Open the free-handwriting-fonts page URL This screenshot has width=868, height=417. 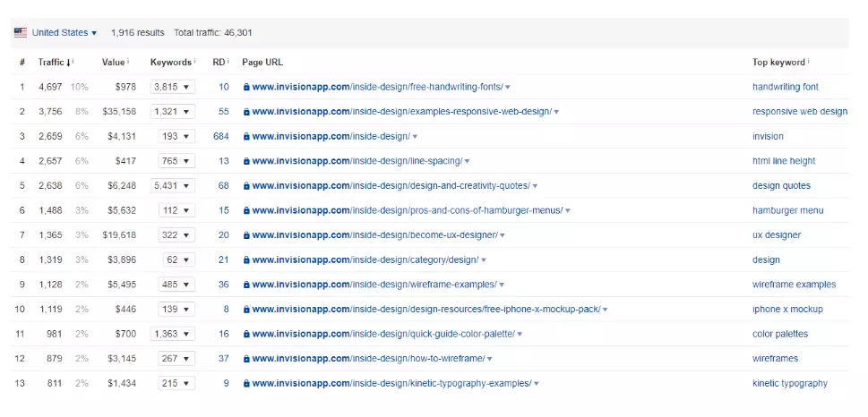(x=377, y=87)
